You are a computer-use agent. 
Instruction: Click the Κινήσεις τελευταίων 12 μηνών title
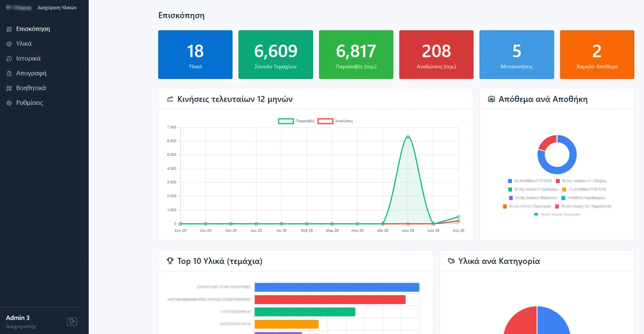pyautogui.click(x=235, y=99)
